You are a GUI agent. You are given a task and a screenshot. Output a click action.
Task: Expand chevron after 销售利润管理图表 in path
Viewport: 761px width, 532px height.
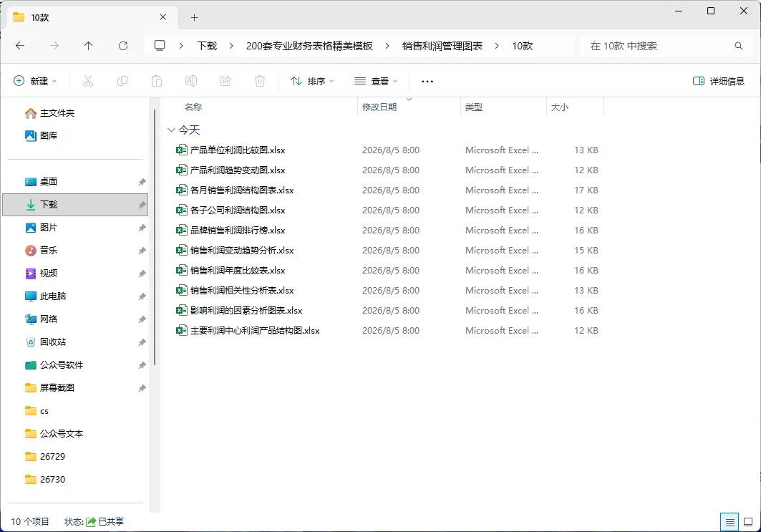497,46
